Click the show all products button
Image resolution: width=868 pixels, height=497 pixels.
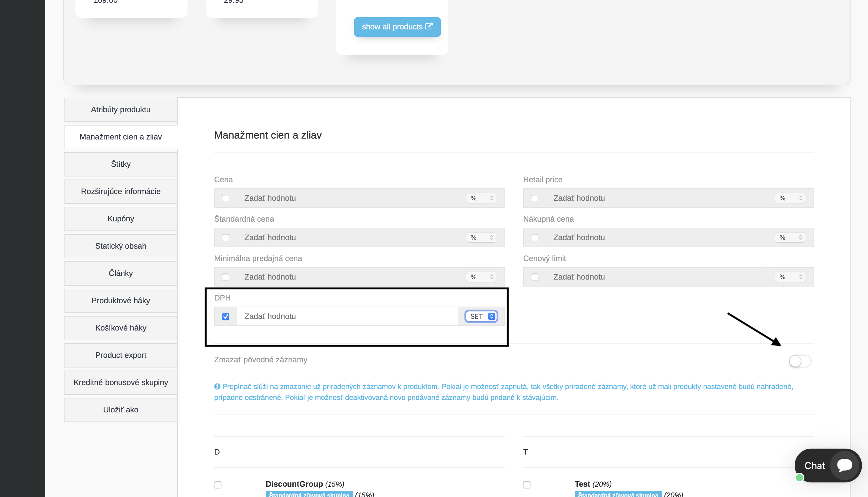pyautogui.click(x=397, y=27)
